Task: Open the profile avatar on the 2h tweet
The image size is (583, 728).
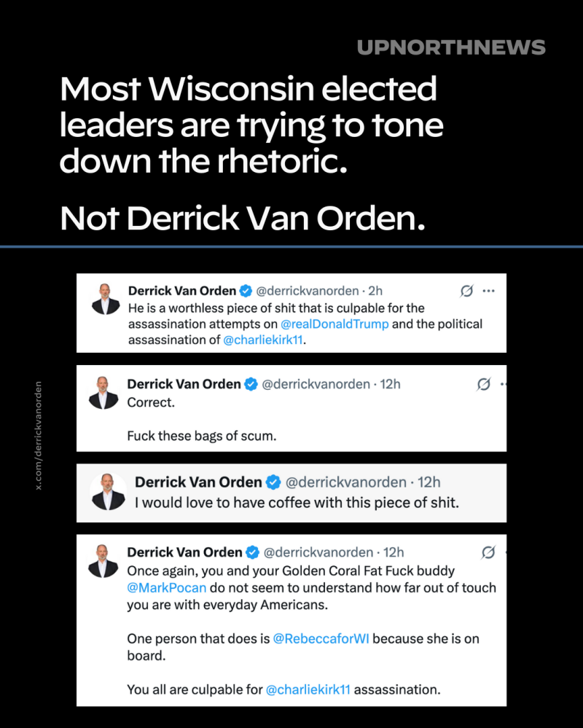Action: [105, 299]
